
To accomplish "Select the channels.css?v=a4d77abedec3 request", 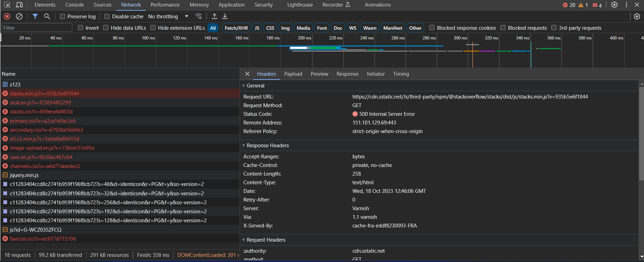I will pyautogui.click(x=120, y=166).
